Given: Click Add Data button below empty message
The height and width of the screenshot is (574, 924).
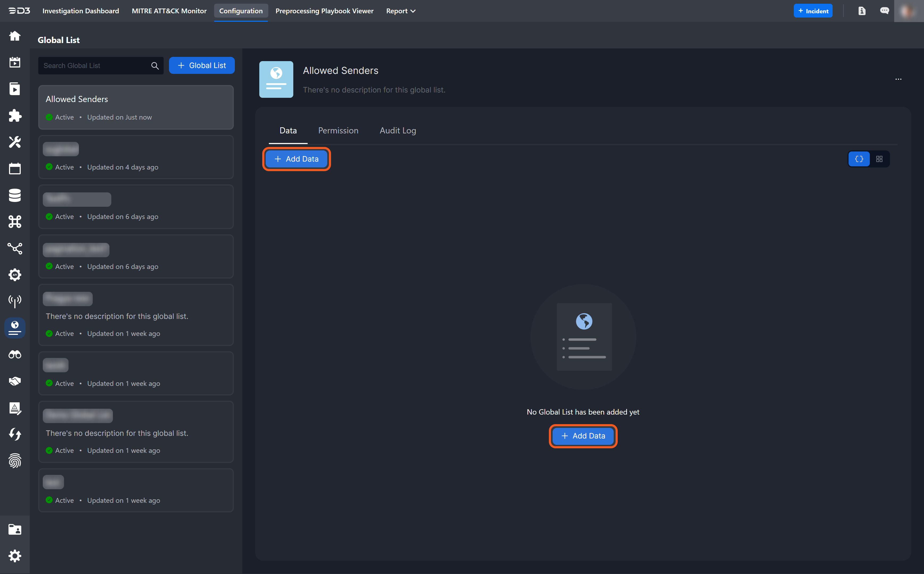Looking at the screenshot, I should (x=583, y=436).
